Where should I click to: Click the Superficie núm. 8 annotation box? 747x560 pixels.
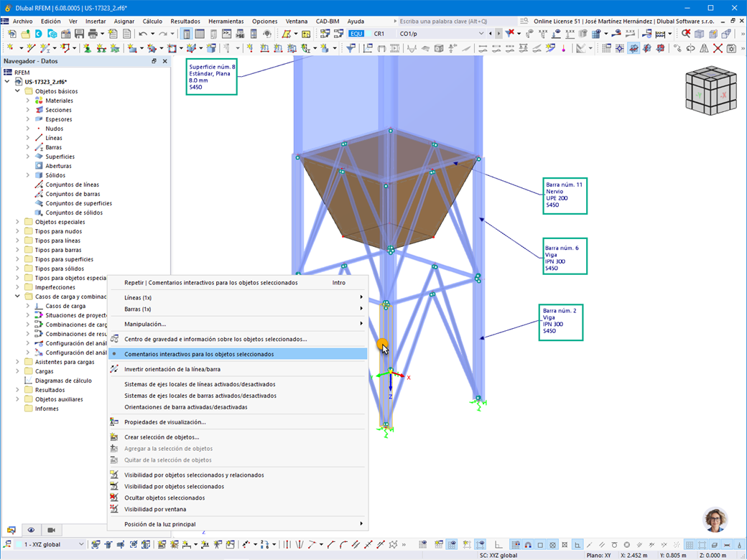(211, 76)
